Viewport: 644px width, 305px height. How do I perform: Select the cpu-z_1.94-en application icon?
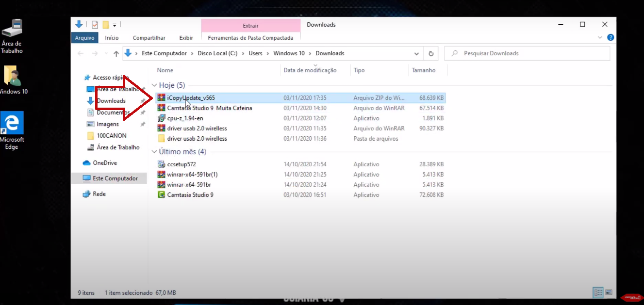click(162, 118)
